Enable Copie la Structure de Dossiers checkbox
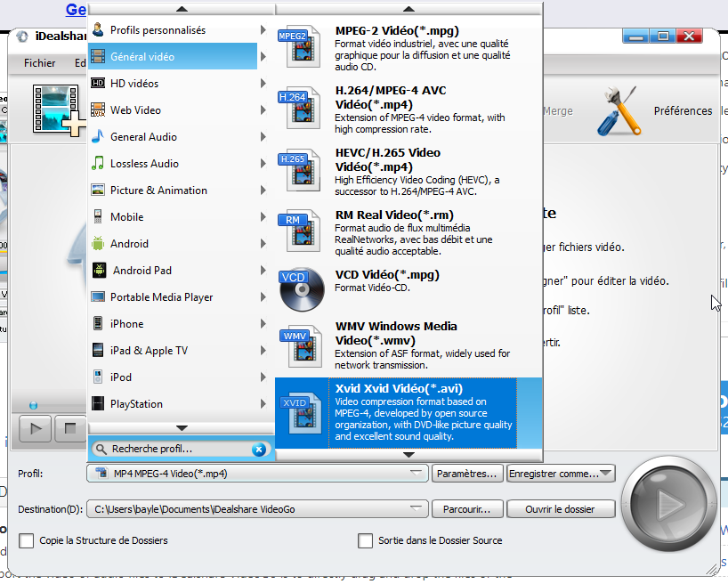 point(27,540)
